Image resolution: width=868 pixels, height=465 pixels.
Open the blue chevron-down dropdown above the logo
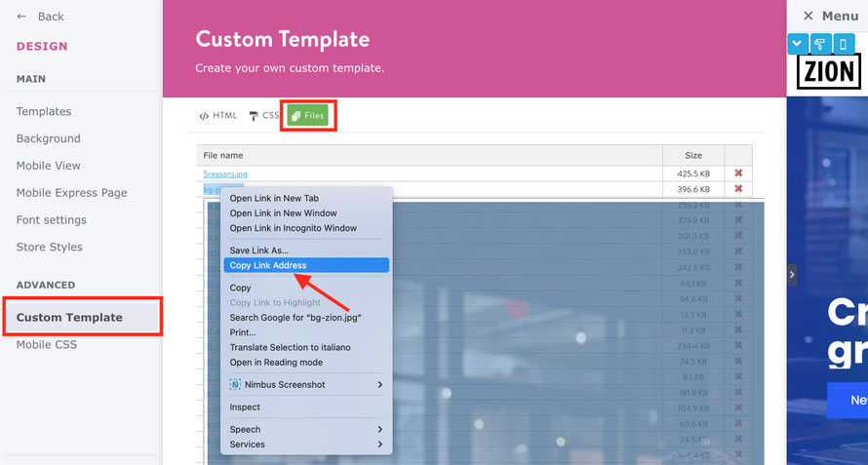pyautogui.click(x=798, y=44)
